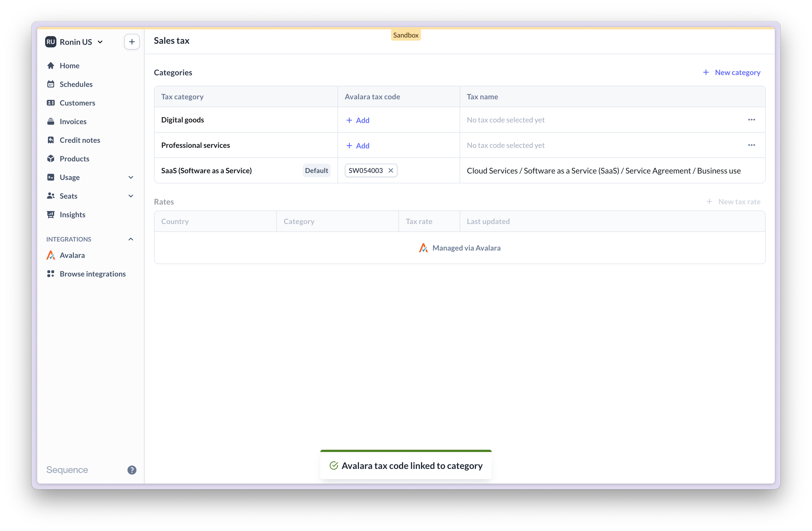Open the Invoices sidebar item
This screenshot has height=531, width=812.
point(73,122)
